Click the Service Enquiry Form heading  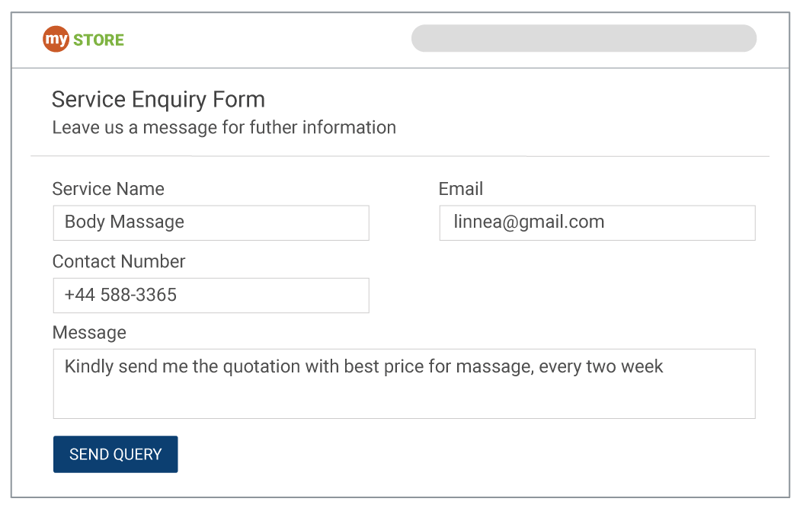(x=158, y=100)
